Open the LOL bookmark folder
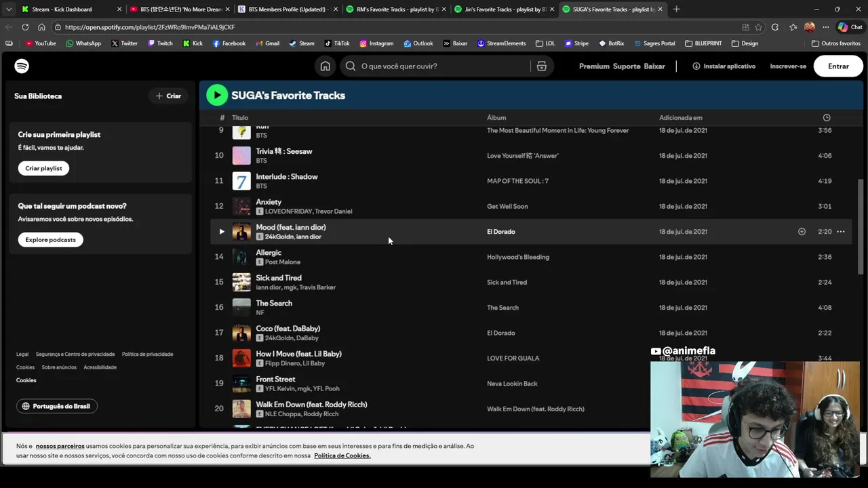 (x=545, y=43)
